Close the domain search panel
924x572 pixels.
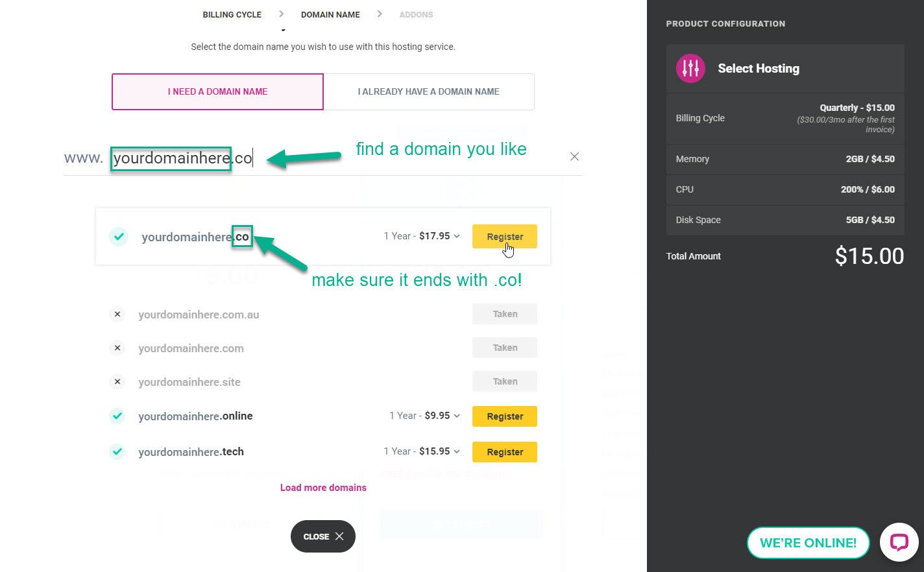(x=323, y=536)
